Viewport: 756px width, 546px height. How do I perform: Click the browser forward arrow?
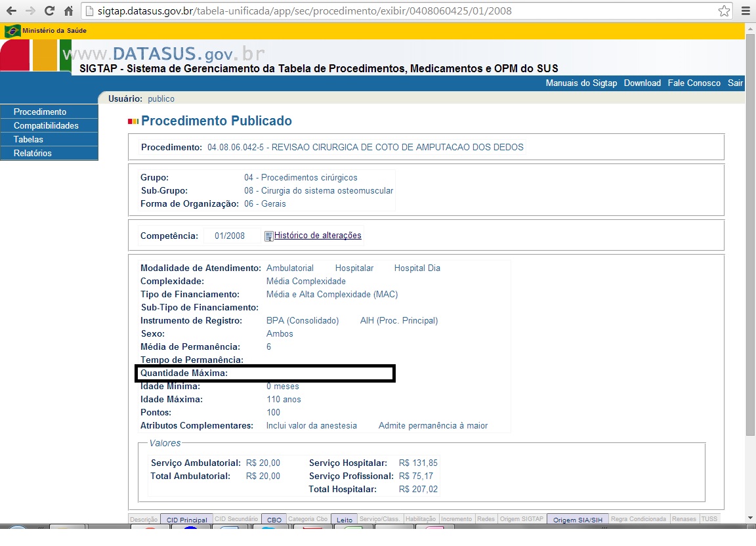(x=30, y=11)
